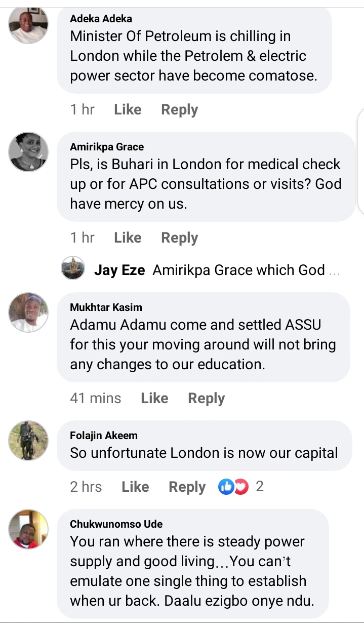Like Mukhtar Kasim's comment

[154, 399]
